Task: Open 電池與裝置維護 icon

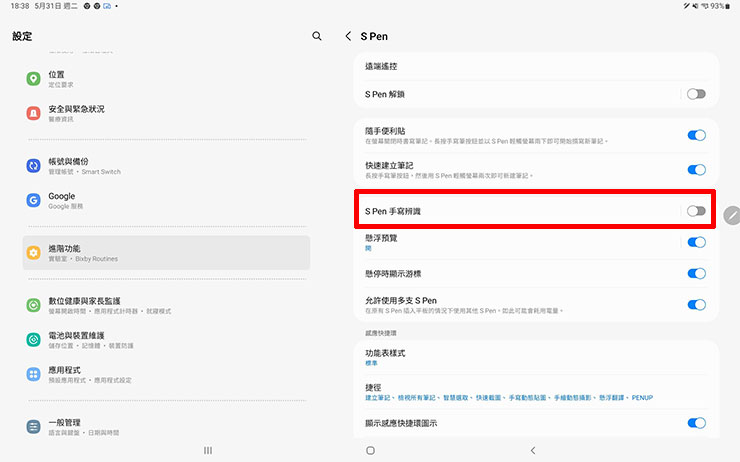Action: tap(33, 339)
